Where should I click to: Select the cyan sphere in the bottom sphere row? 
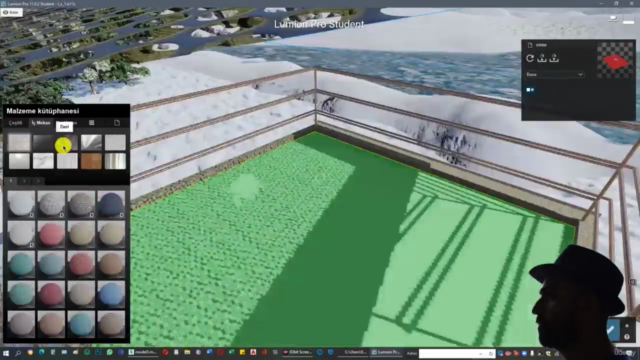click(81, 324)
